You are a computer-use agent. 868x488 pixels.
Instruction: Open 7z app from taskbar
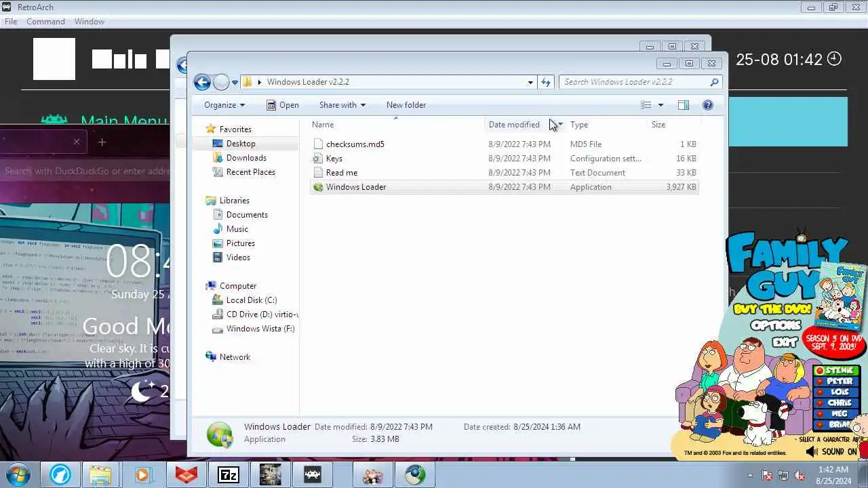point(228,475)
